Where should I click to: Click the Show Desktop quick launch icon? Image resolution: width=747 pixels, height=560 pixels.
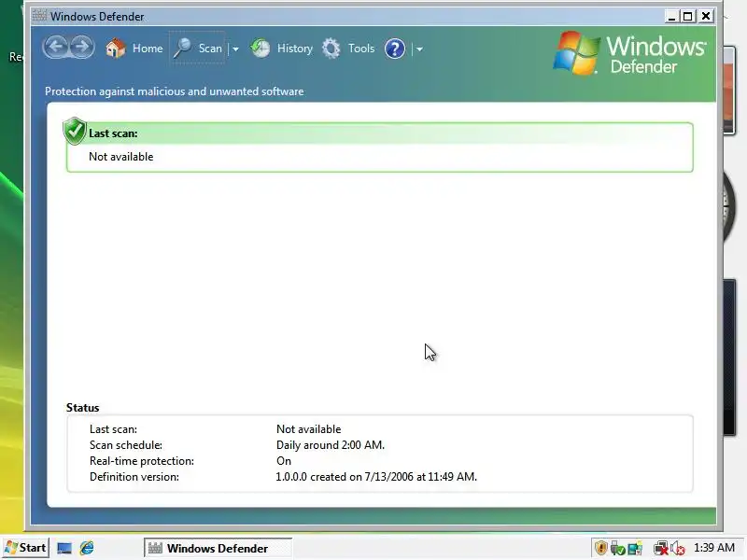64,548
